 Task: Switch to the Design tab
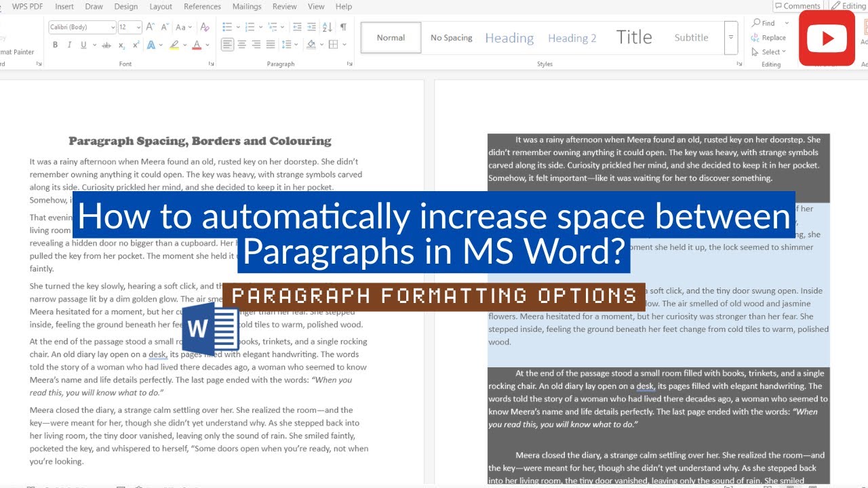point(126,6)
